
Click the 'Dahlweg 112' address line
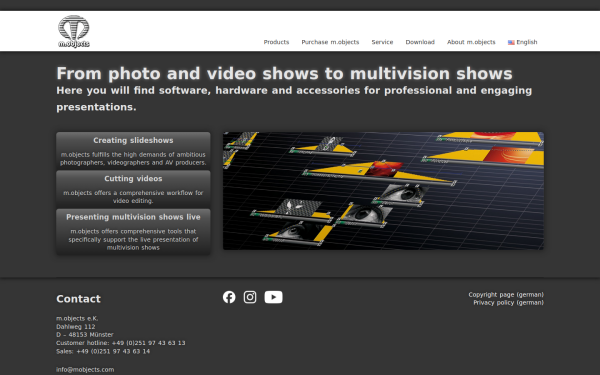pyautogui.click(x=76, y=327)
